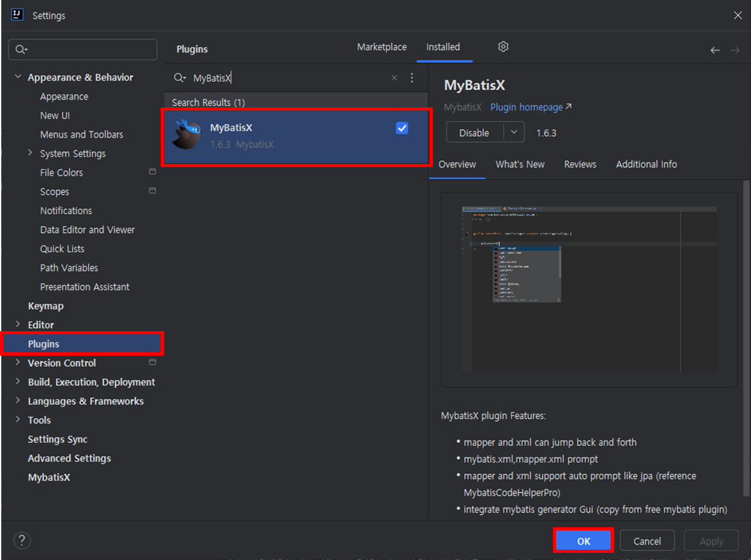This screenshot has height=560, width=751.
Task: Open the MybatisX settings page
Action: pyautogui.click(x=49, y=478)
